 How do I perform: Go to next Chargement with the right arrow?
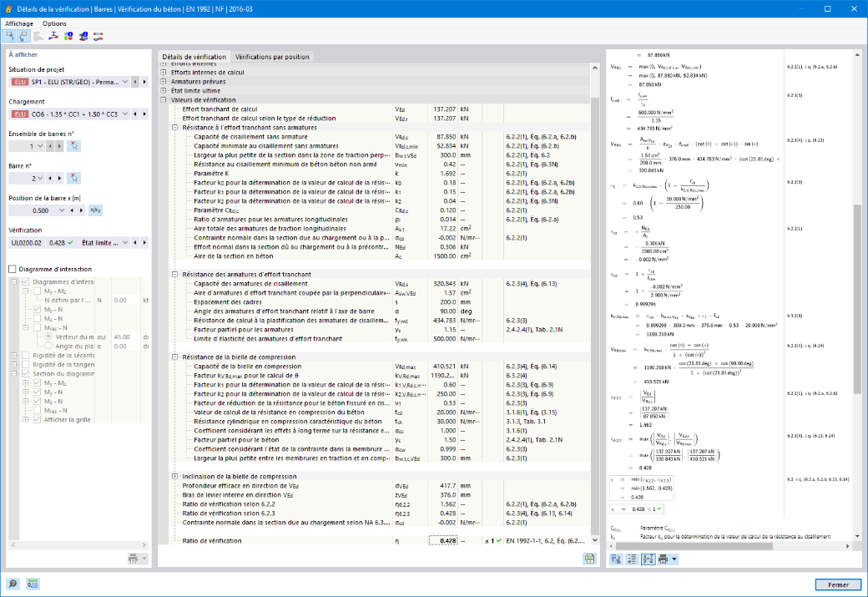pyautogui.click(x=144, y=114)
